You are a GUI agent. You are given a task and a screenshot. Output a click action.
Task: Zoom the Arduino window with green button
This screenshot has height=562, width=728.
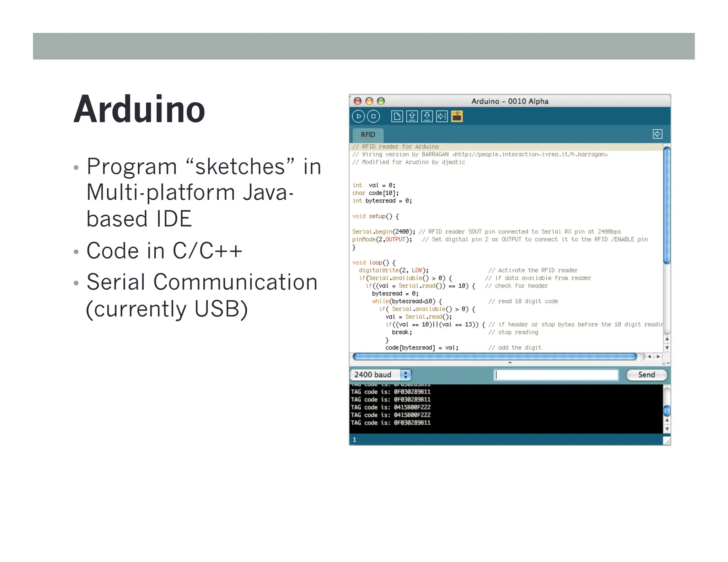pyautogui.click(x=381, y=101)
